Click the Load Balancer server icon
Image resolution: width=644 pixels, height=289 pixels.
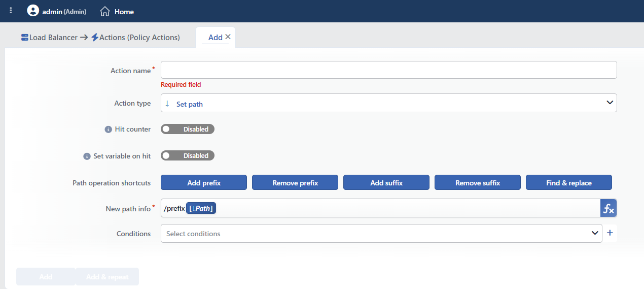click(x=25, y=37)
